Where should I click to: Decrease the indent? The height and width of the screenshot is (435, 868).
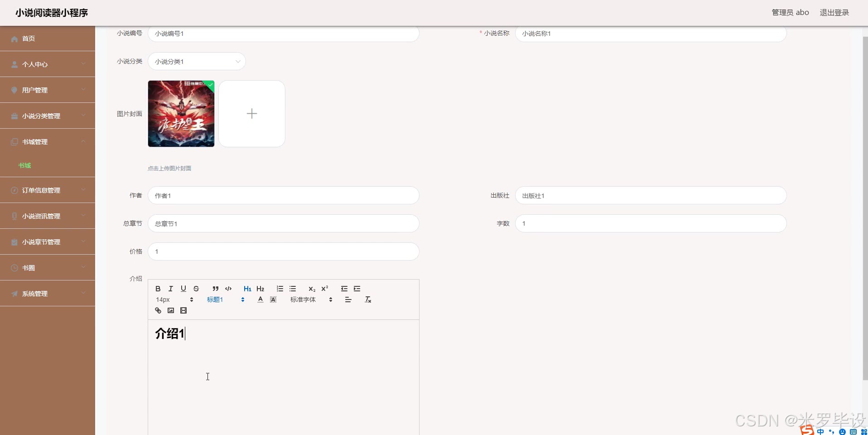(x=344, y=289)
